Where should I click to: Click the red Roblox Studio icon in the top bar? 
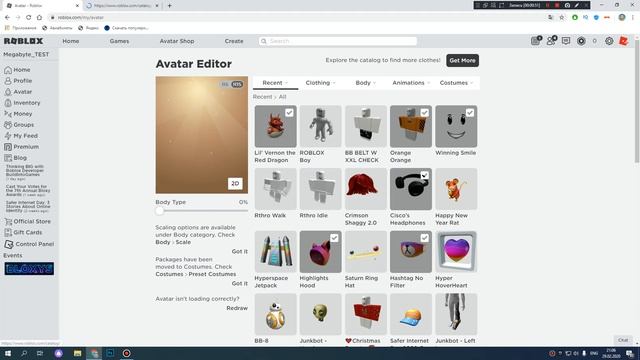pos(623,41)
